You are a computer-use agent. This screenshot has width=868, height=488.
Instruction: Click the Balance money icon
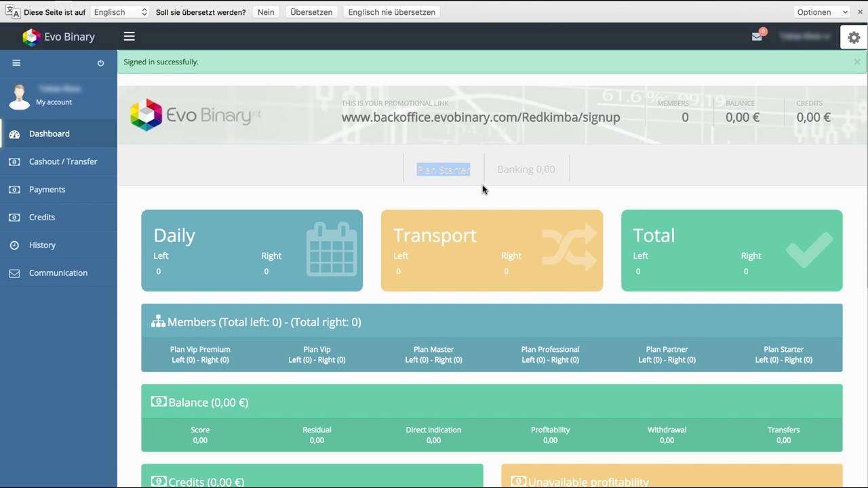point(159,401)
